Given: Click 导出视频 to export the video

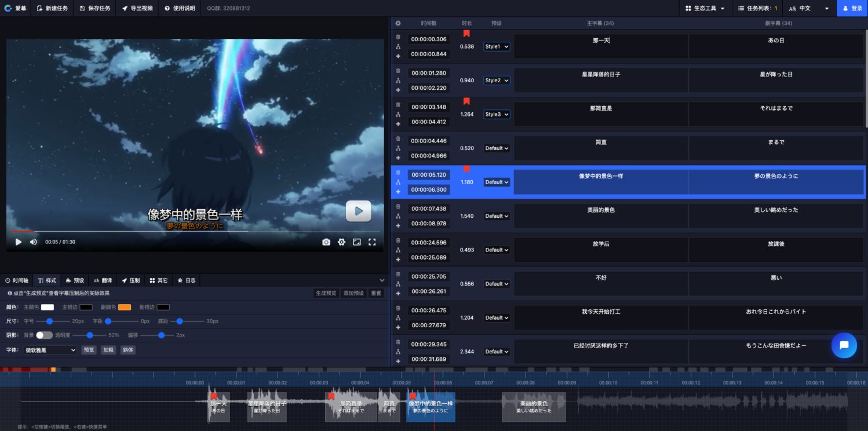Looking at the screenshot, I should (x=137, y=8).
